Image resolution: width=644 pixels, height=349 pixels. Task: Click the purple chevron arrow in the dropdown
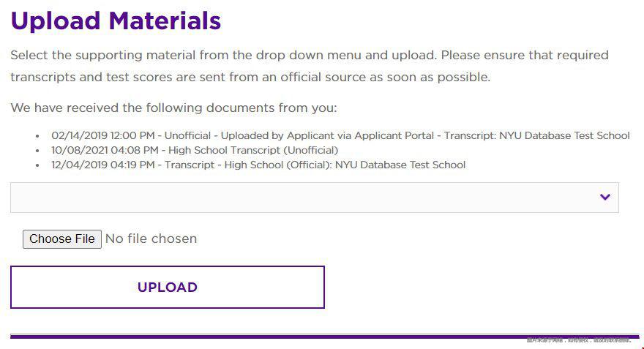(x=604, y=197)
